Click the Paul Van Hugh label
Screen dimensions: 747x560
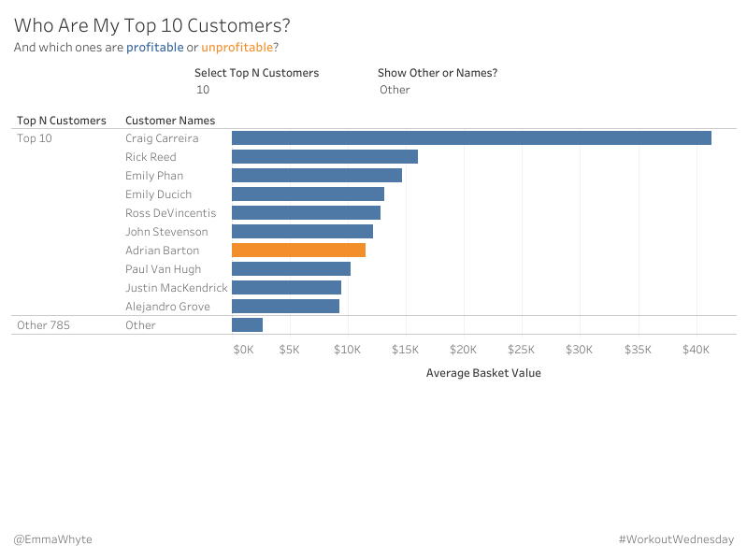(163, 269)
